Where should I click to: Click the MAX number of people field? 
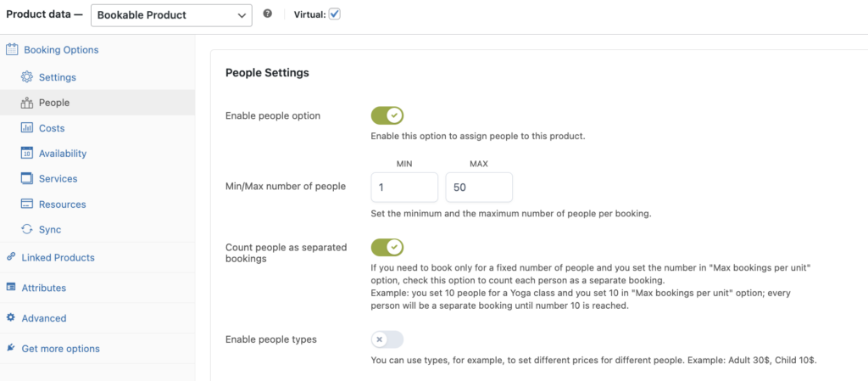[479, 187]
